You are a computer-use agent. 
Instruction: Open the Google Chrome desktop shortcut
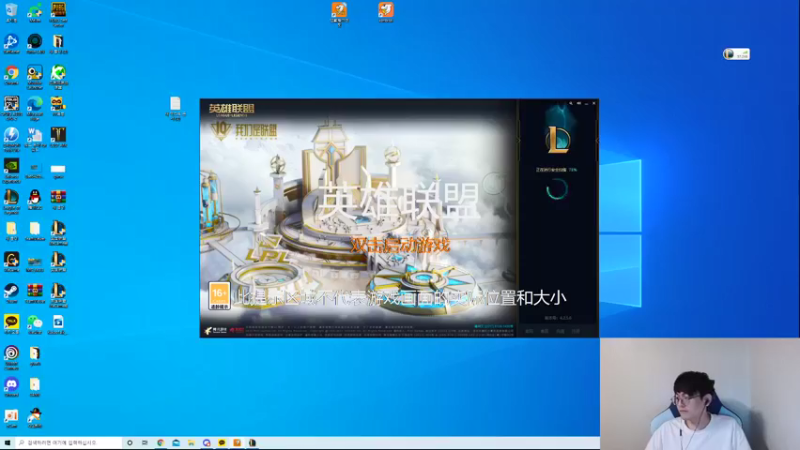(11, 73)
